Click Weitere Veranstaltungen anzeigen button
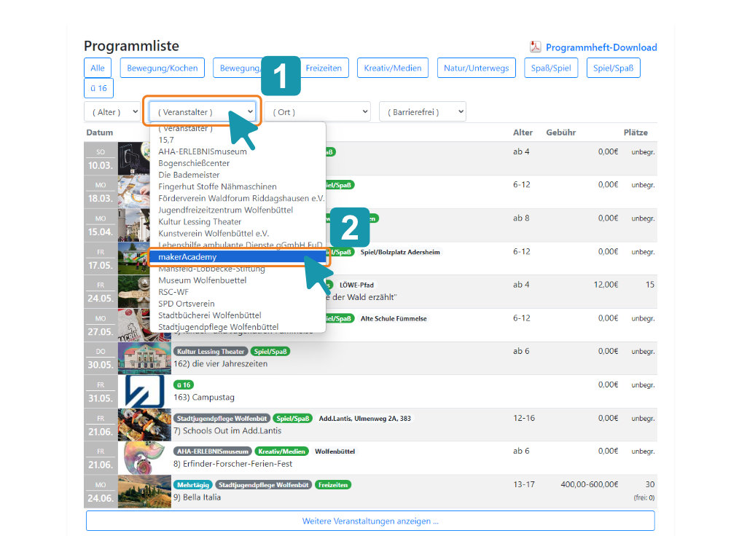 [370, 521]
